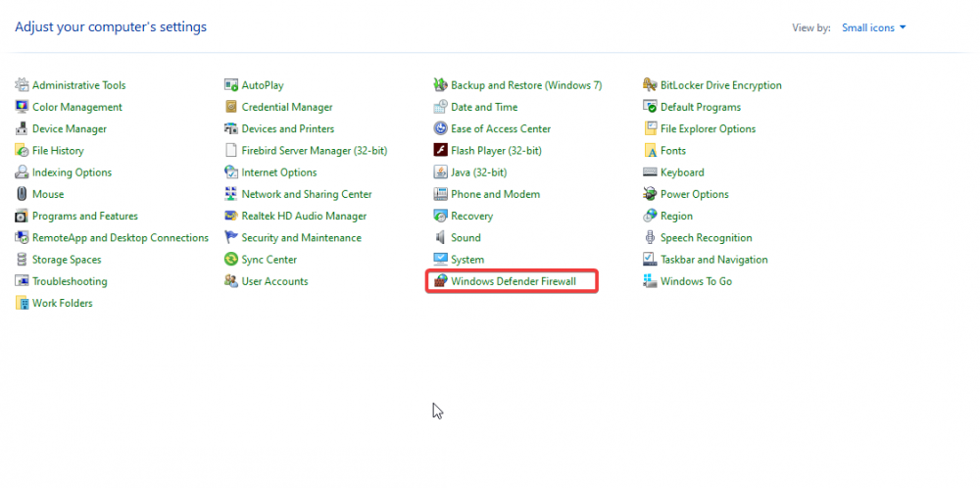This screenshot has height=488, width=980.
Task: Open the Java (32-bit) icon
Action: [441, 172]
